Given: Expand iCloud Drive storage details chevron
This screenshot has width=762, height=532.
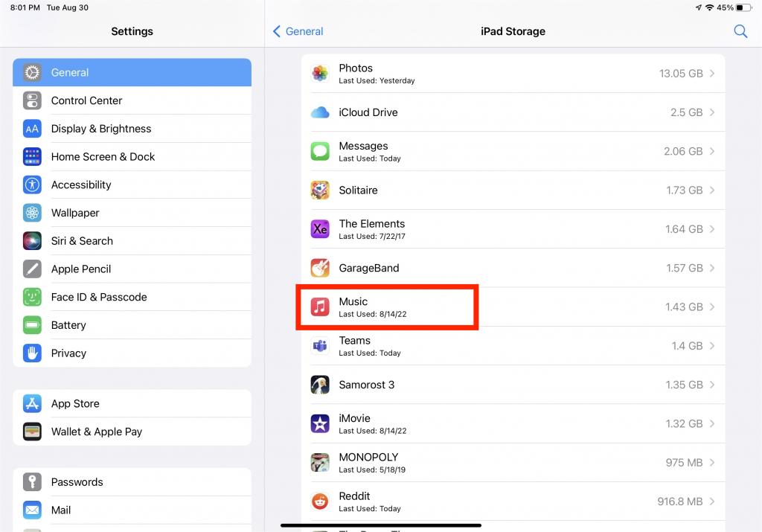Looking at the screenshot, I should [x=712, y=112].
